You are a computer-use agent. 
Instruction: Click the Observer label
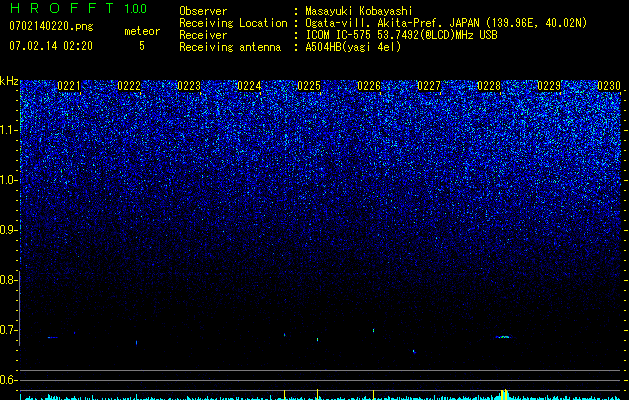point(203,11)
